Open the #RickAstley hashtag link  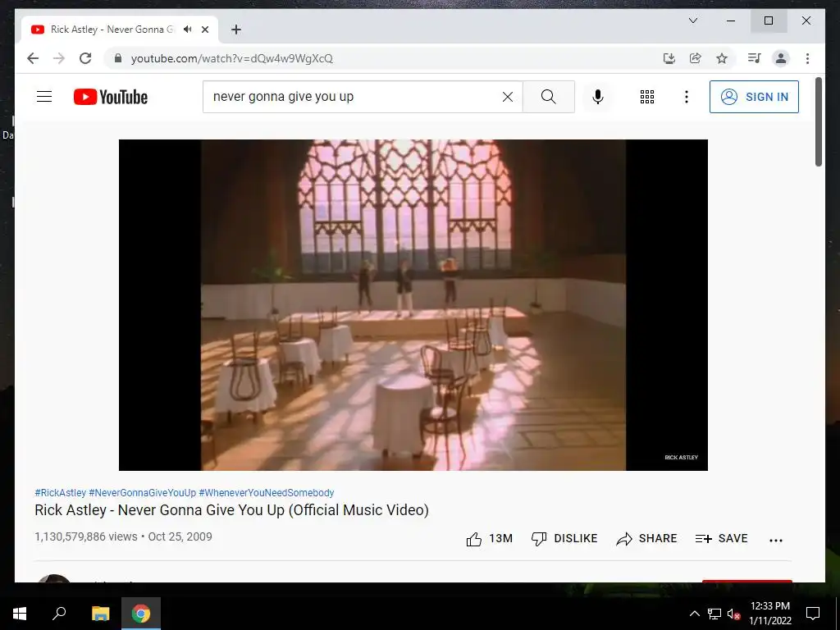tap(60, 493)
